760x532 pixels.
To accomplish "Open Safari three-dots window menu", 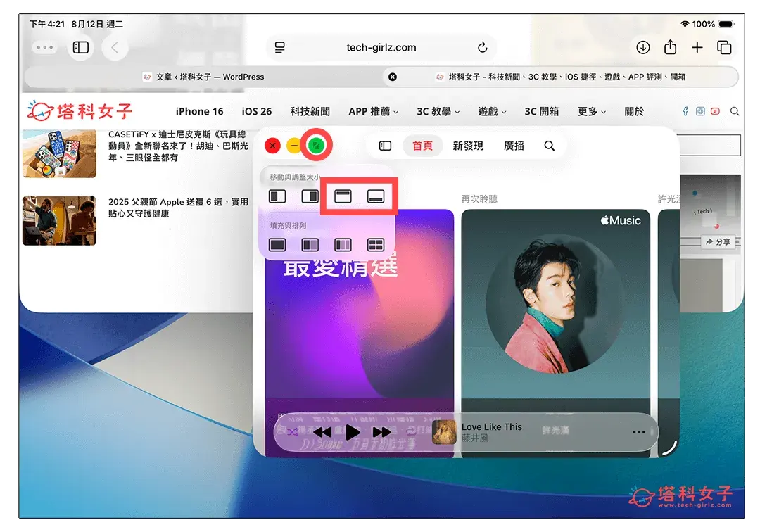I will pyautogui.click(x=44, y=47).
